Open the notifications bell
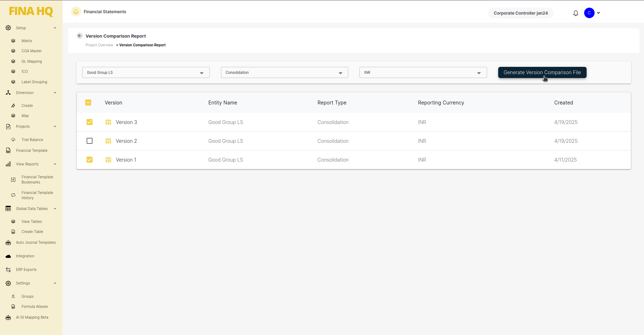This screenshot has width=644, height=335. [x=576, y=13]
